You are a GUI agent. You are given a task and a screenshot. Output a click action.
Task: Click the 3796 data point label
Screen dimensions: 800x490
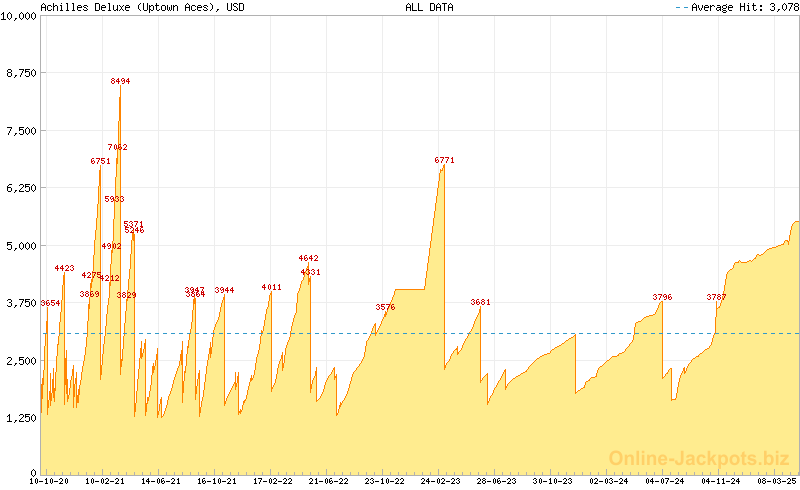click(662, 297)
